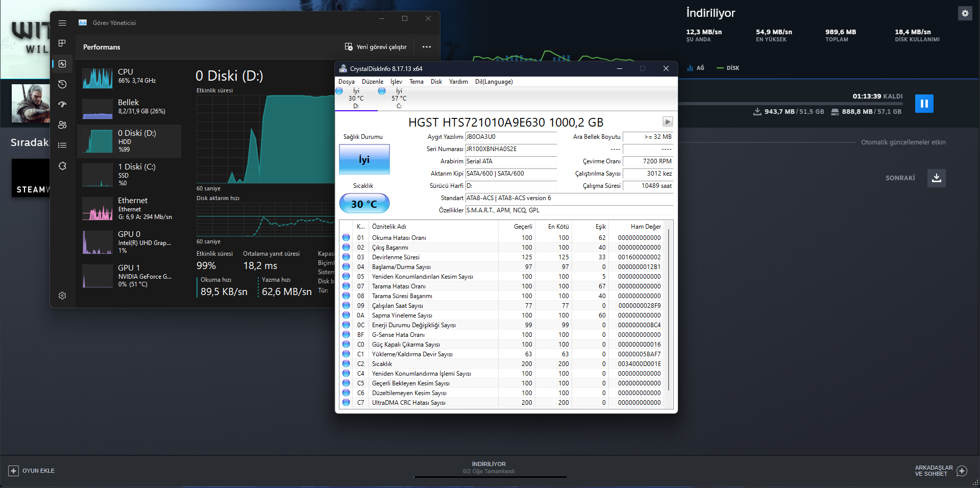This screenshot has height=488, width=980.
Task: Click disk size icon beside 888,8 MB
Action: (835, 112)
